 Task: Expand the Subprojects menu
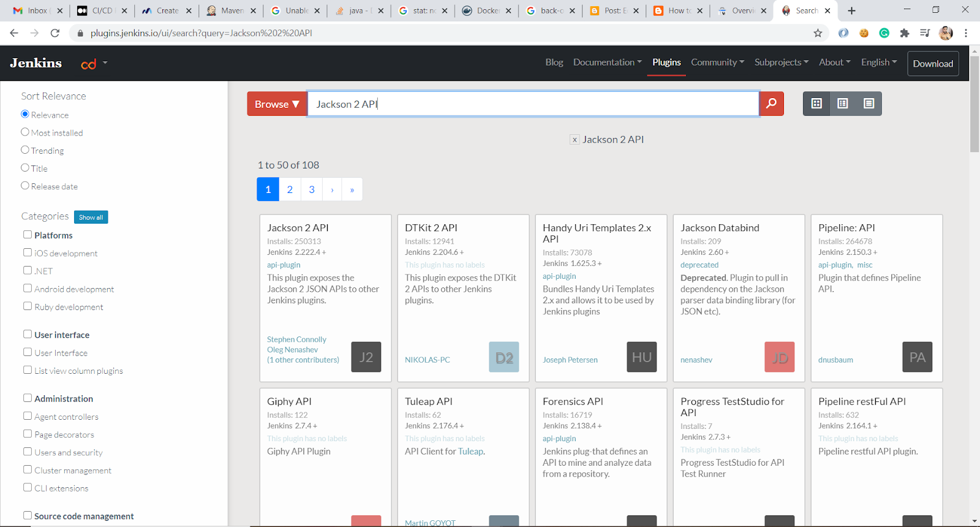[x=782, y=63]
